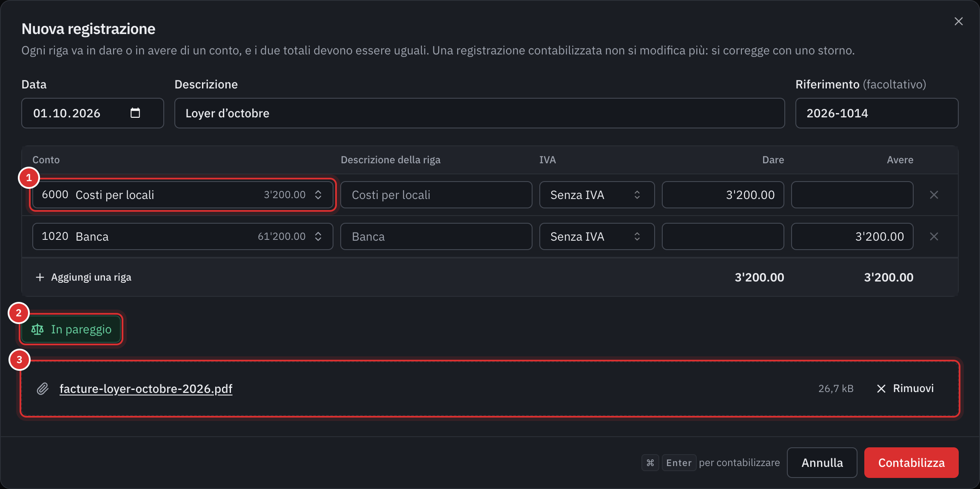Open facture-loyer-octobre-2026.pdf link
Viewport: 980px width, 489px height.
(146, 389)
